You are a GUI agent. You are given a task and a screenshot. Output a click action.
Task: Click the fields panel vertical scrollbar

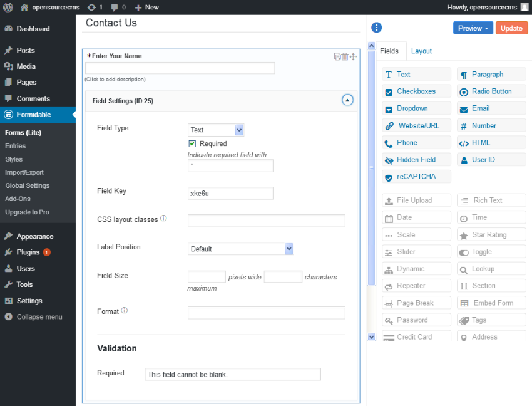tap(371, 169)
